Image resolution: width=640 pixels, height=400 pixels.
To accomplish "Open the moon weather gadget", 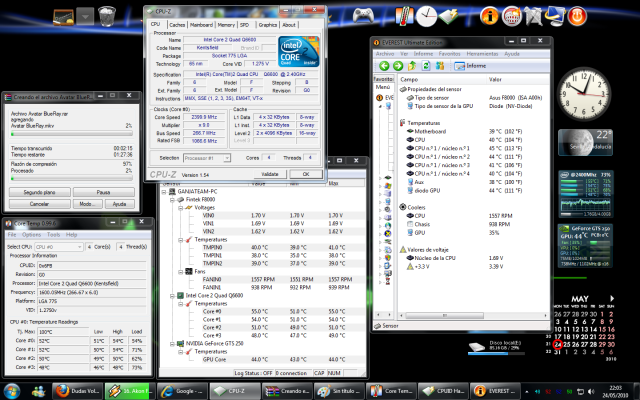I will click(x=585, y=142).
